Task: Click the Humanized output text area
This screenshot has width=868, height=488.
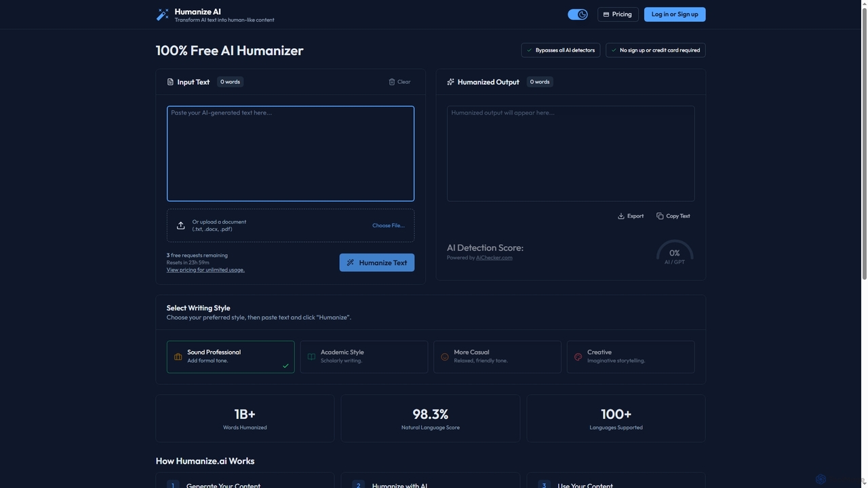Action: coord(571,153)
